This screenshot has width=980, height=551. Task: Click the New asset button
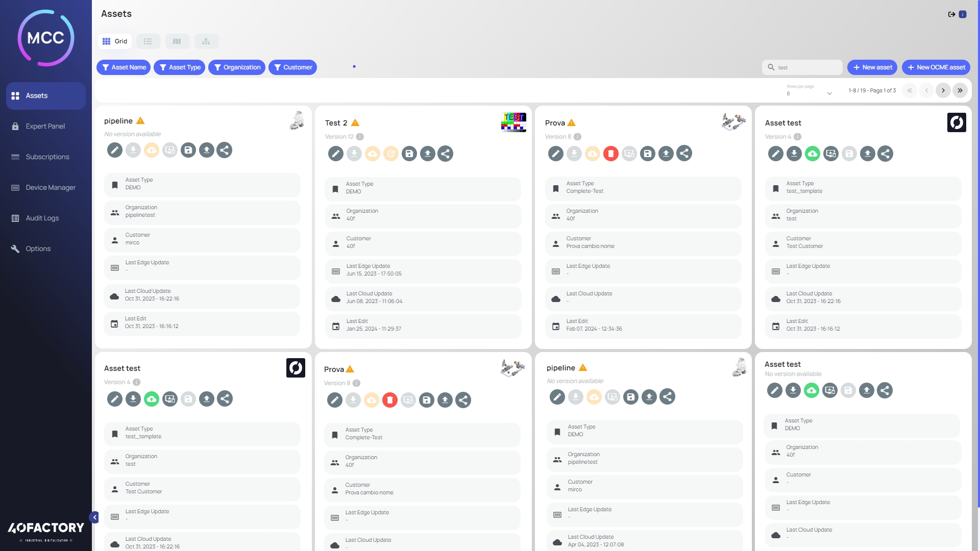(x=872, y=67)
